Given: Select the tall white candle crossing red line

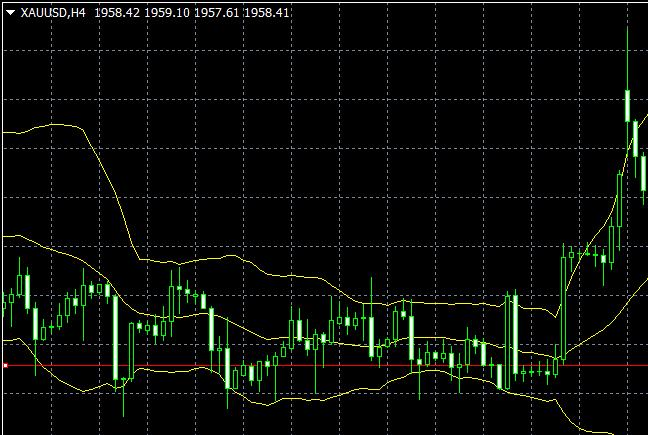Looking at the screenshot, I should click(x=116, y=338).
